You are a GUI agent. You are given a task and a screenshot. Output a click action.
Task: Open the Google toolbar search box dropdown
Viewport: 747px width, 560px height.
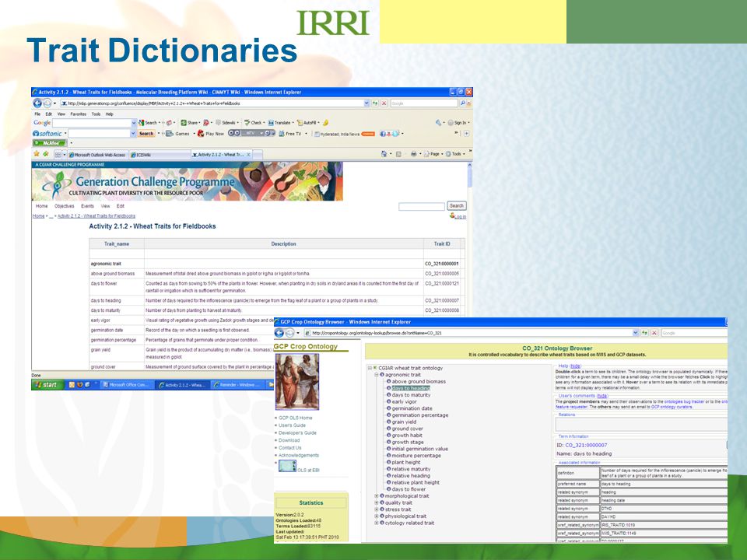pos(134,123)
